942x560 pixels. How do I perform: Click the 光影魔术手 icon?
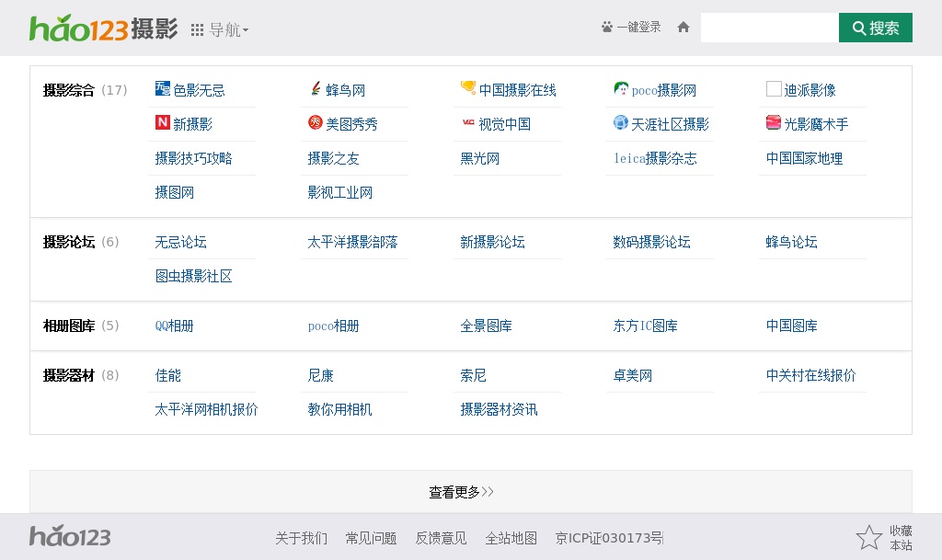(774, 123)
